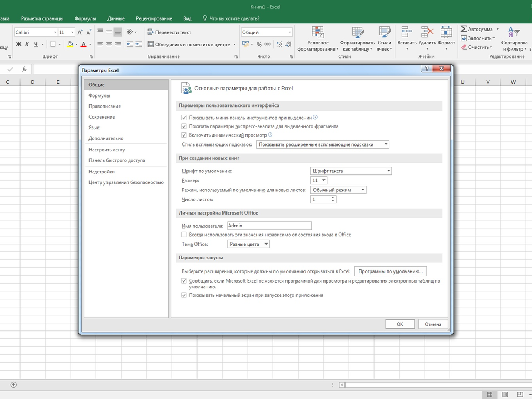The height and width of the screenshot is (399, 532).
Task: Click the Имя пользователя Admin field
Action: coord(269,226)
